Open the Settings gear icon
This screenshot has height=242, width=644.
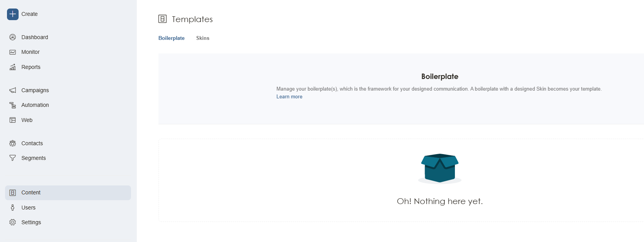[x=13, y=222]
